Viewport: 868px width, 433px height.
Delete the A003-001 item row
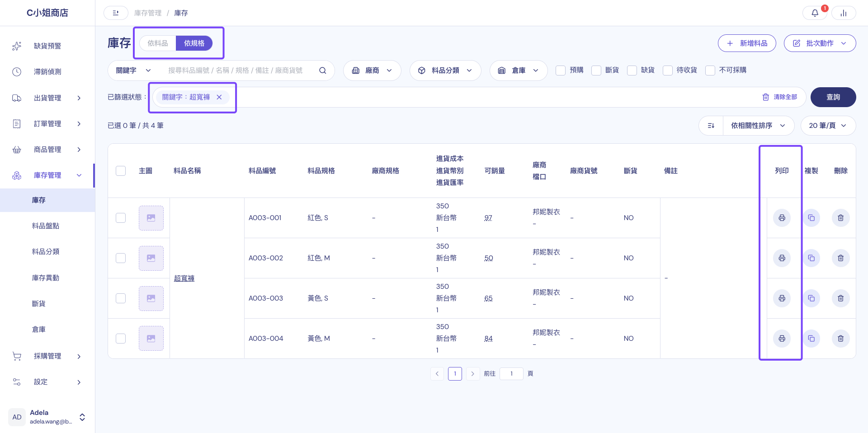click(841, 218)
